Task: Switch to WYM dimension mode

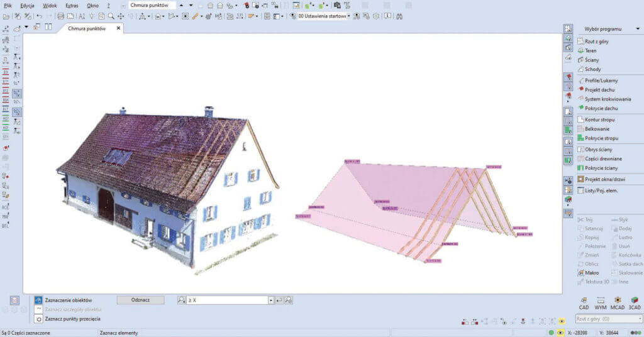Action: [x=601, y=303]
